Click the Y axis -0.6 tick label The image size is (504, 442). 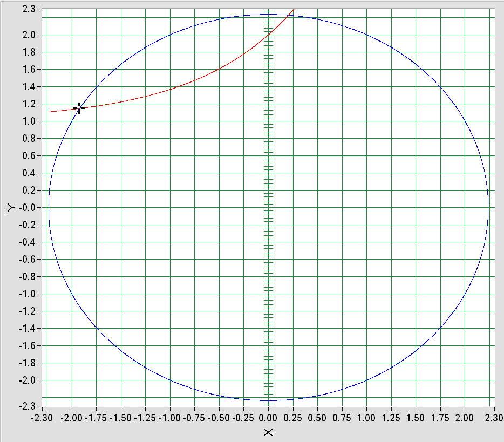pyautogui.click(x=27, y=260)
